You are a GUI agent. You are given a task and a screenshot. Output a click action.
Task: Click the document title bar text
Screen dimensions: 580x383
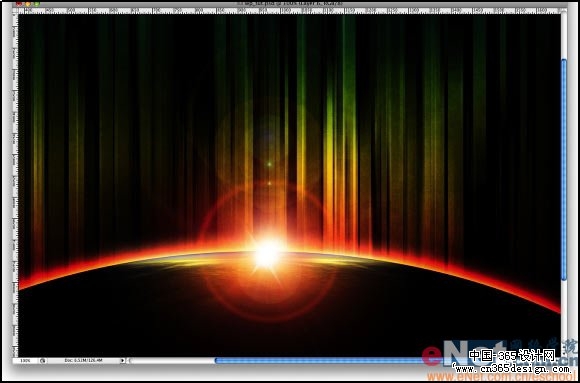pos(290,4)
